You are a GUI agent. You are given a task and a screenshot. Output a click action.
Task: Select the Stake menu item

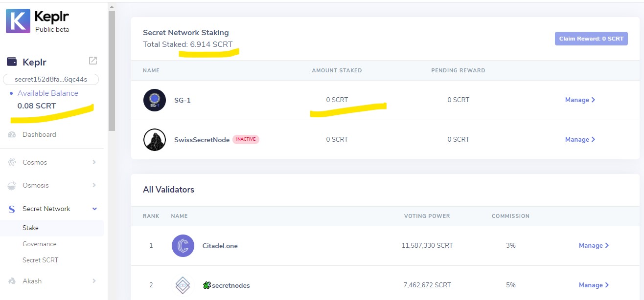[30, 228]
